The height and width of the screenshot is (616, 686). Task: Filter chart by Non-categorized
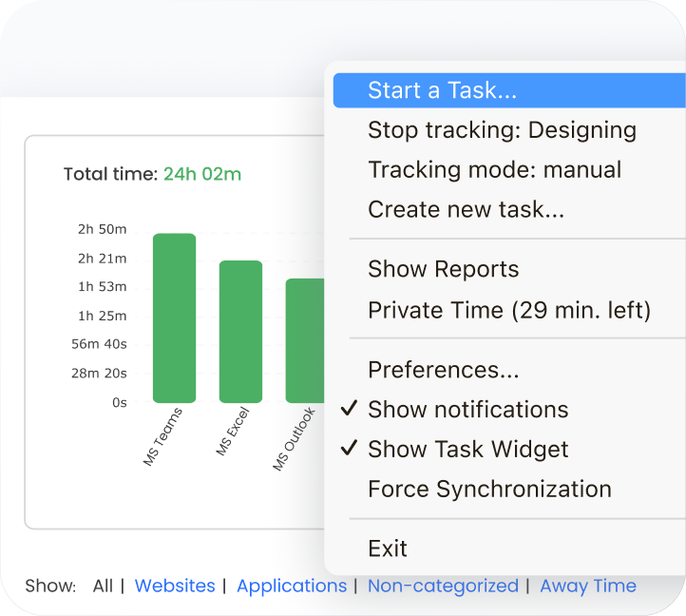(x=443, y=586)
